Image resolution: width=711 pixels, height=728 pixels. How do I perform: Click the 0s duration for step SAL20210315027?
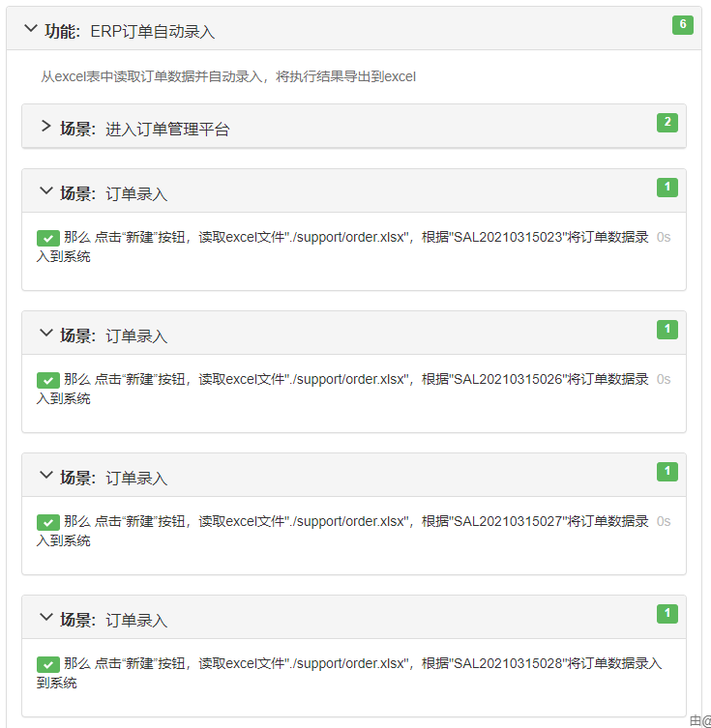[664, 521]
